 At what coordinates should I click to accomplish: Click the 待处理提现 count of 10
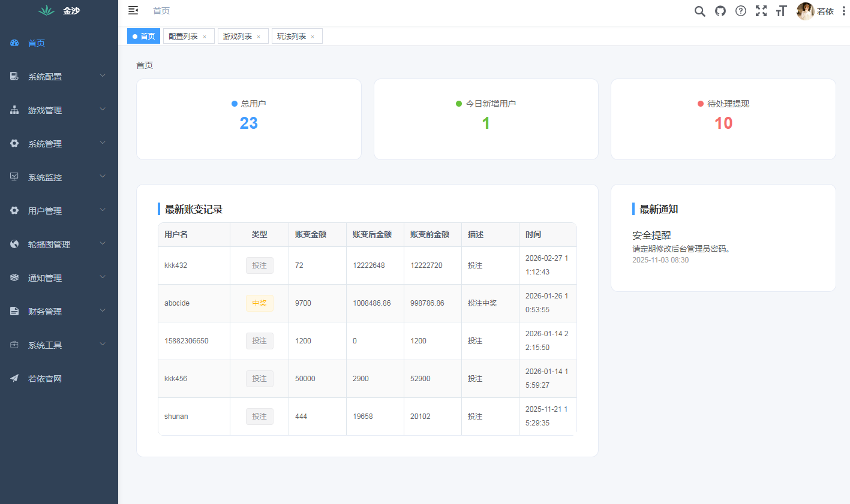[x=723, y=123]
